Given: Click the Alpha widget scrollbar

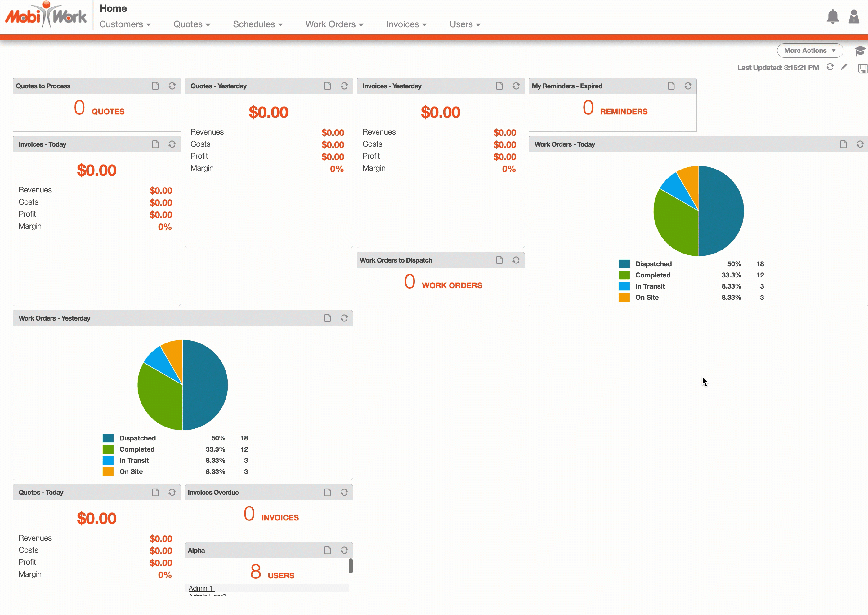Looking at the screenshot, I should [351, 566].
